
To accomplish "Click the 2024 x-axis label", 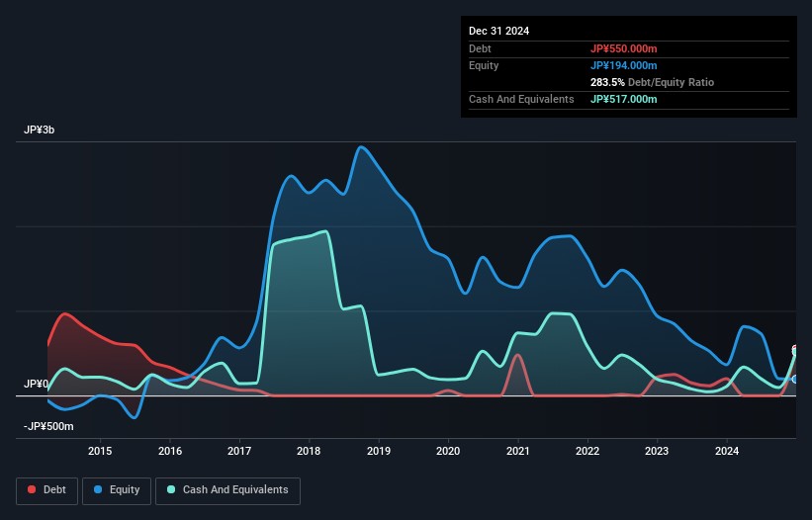I will pos(727,452).
